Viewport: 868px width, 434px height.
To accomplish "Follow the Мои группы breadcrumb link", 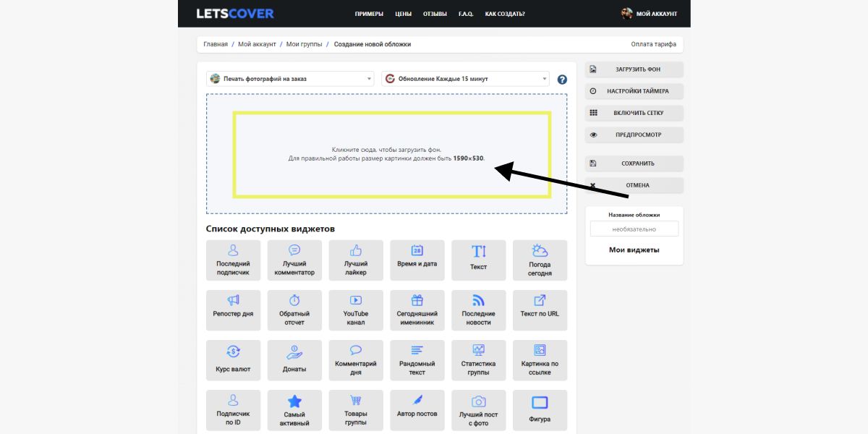I will pos(304,44).
